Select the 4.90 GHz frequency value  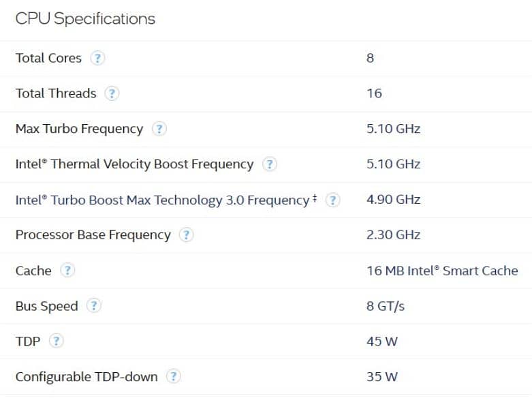(x=393, y=200)
